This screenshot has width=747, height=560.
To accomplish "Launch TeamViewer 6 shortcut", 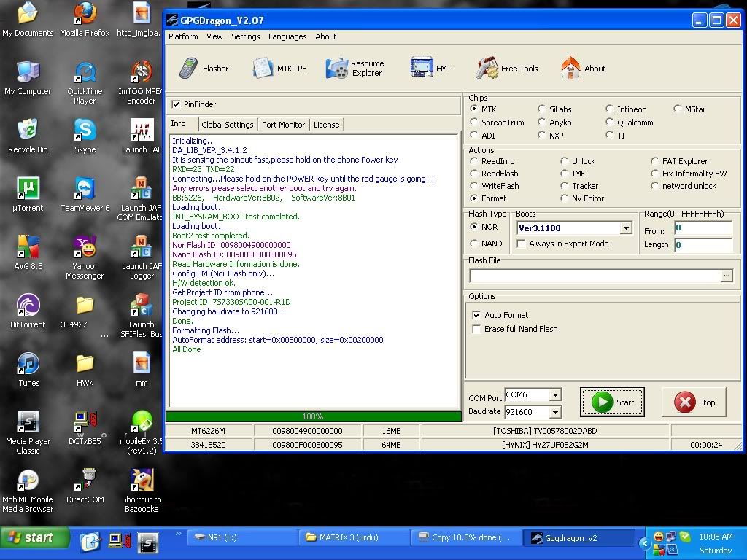I will pyautogui.click(x=85, y=195).
